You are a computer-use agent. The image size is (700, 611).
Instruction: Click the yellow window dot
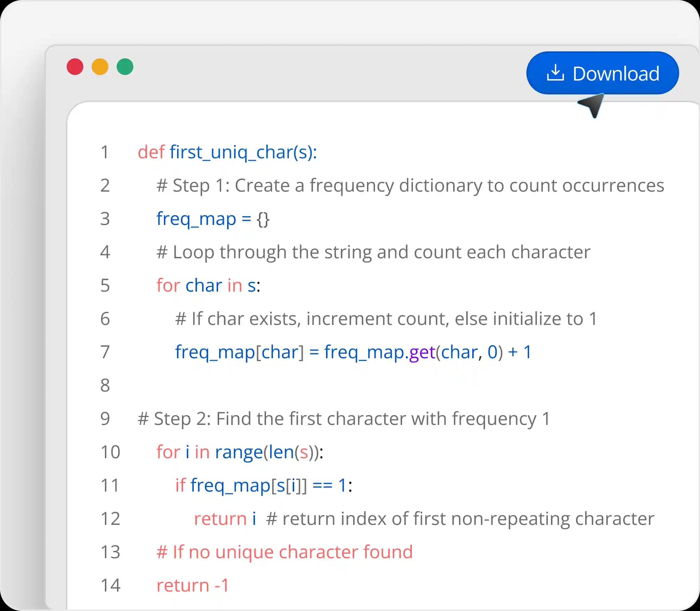(100, 67)
